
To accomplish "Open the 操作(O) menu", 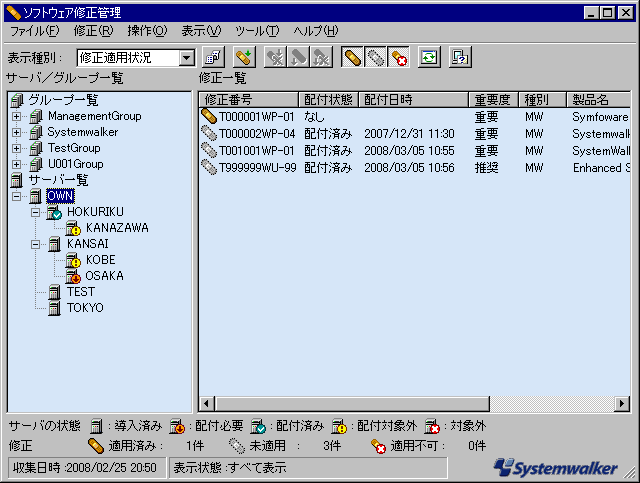I will (x=147, y=31).
